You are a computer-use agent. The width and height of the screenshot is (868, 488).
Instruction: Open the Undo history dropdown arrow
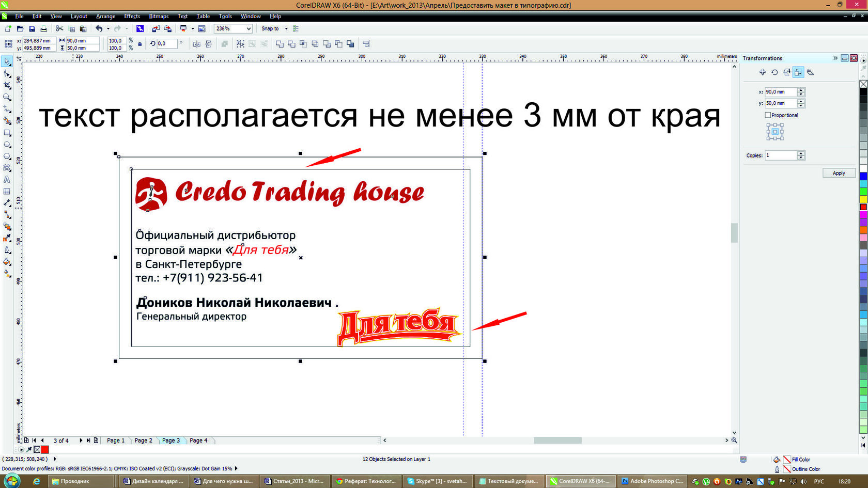pos(108,29)
